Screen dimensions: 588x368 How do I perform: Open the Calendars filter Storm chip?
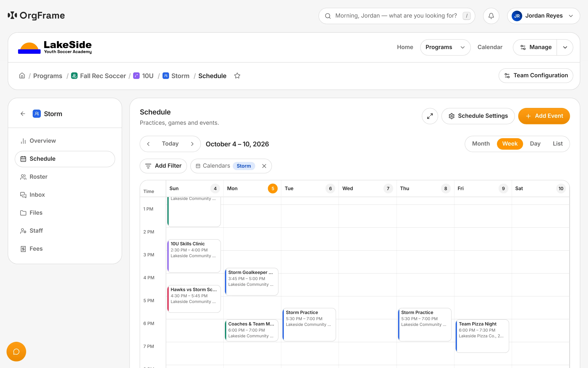[244, 166]
